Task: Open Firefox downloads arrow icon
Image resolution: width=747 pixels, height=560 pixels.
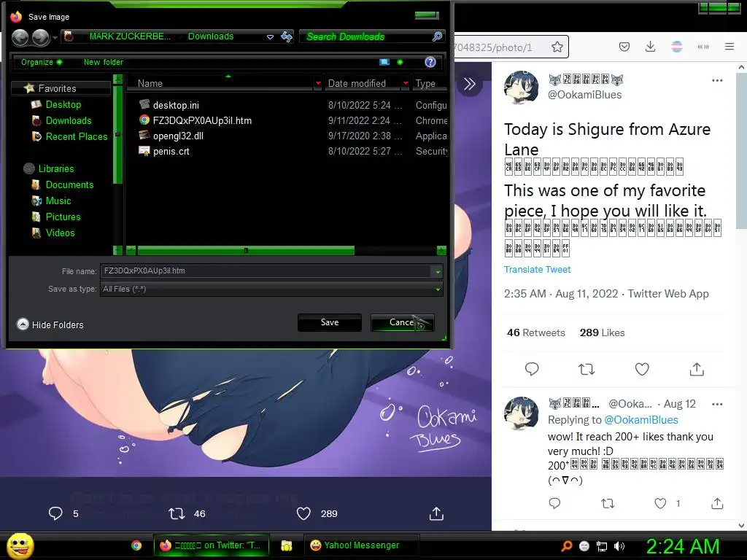Action: click(650, 47)
